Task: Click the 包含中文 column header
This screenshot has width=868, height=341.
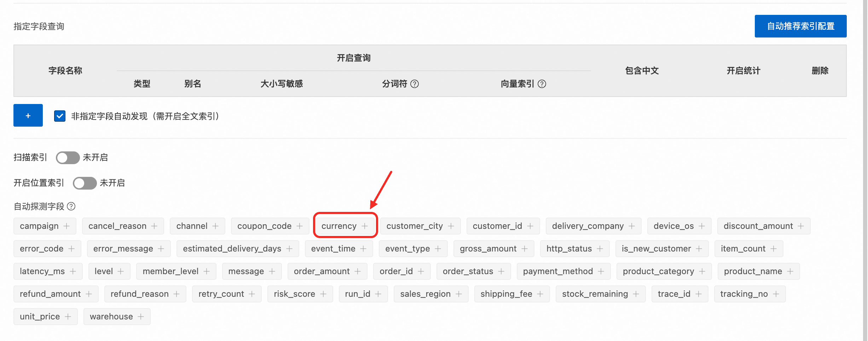Action: tap(642, 71)
